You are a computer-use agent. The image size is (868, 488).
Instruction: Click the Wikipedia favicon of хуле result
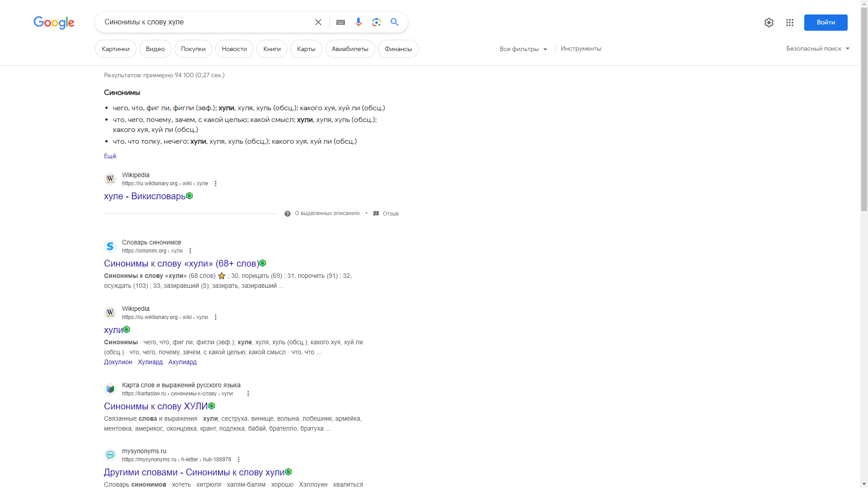click(x=110, y=179)
